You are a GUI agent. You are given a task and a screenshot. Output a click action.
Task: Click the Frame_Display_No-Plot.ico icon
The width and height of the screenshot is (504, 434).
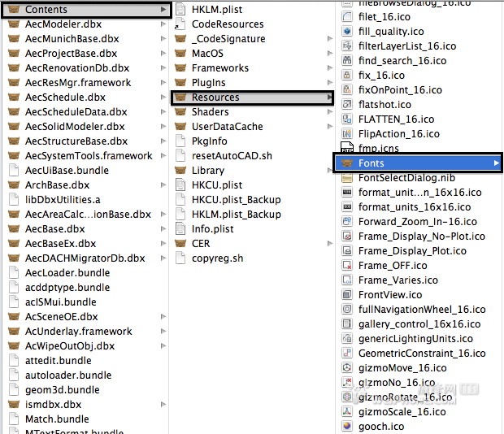347,237
